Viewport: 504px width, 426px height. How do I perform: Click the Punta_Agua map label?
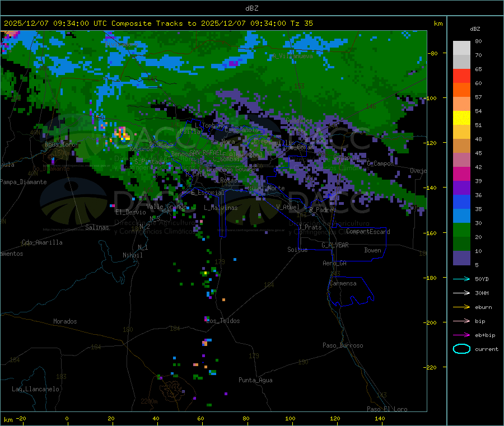255,380
